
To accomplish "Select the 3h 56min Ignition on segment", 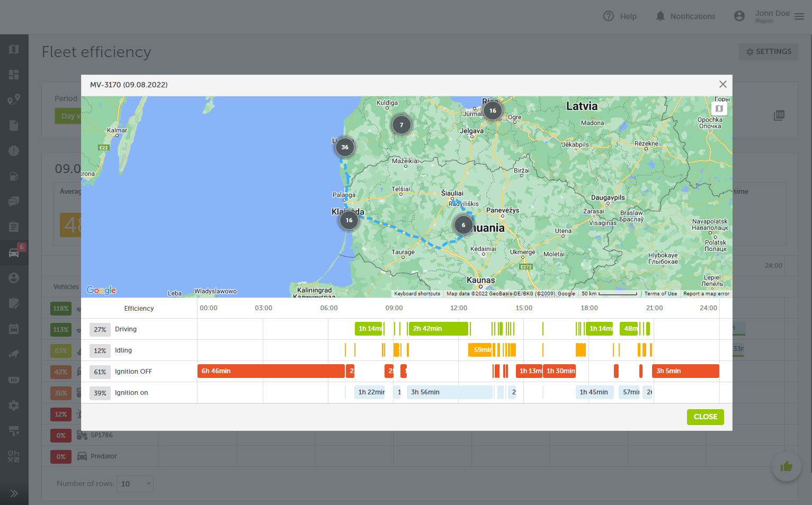I will pos(449,392).
